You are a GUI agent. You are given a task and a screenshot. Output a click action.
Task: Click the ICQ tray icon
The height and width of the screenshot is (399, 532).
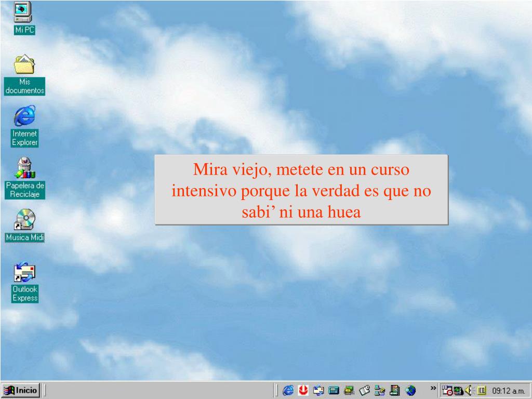[x=482, y=391]
